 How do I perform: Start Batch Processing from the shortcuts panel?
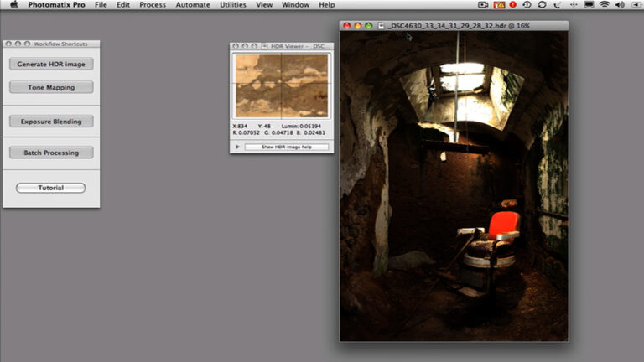coord(51,153)
